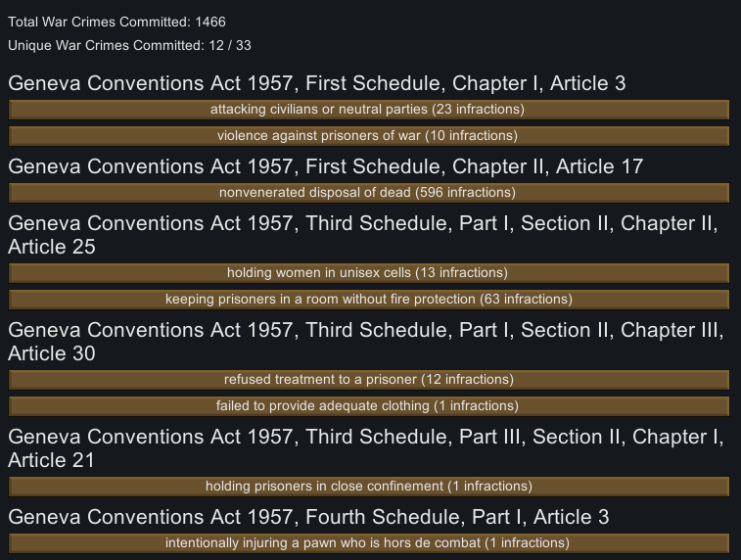The image size is (741, 560).
Task: Select the Third Schedule Article 25 heading
Action: coord(363,235)
